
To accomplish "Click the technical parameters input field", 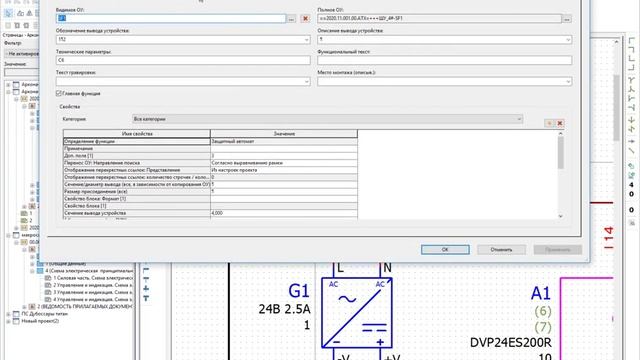I will 183,60.
